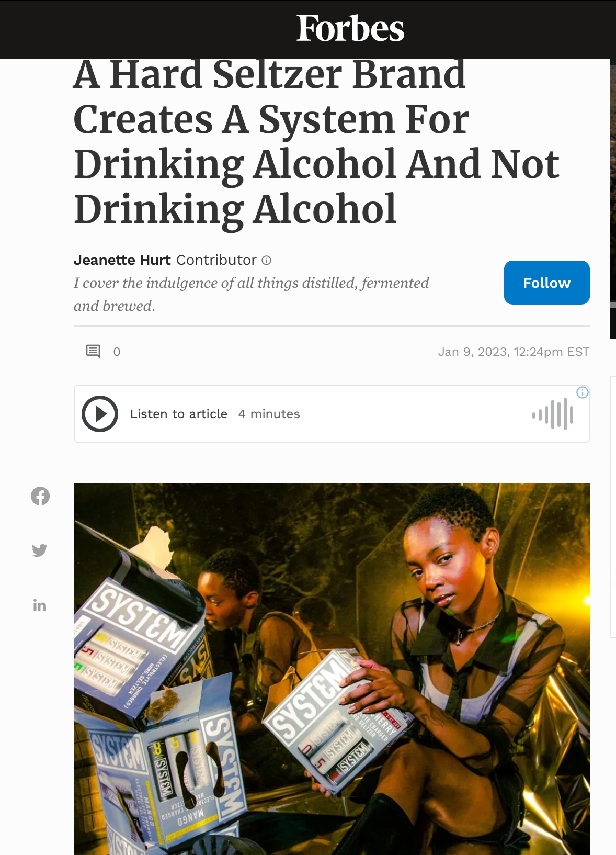Image resolution: width=616 pixels, height=855 pixels.
Task: Click the comment count zero
Action: [x=117, y=352]
